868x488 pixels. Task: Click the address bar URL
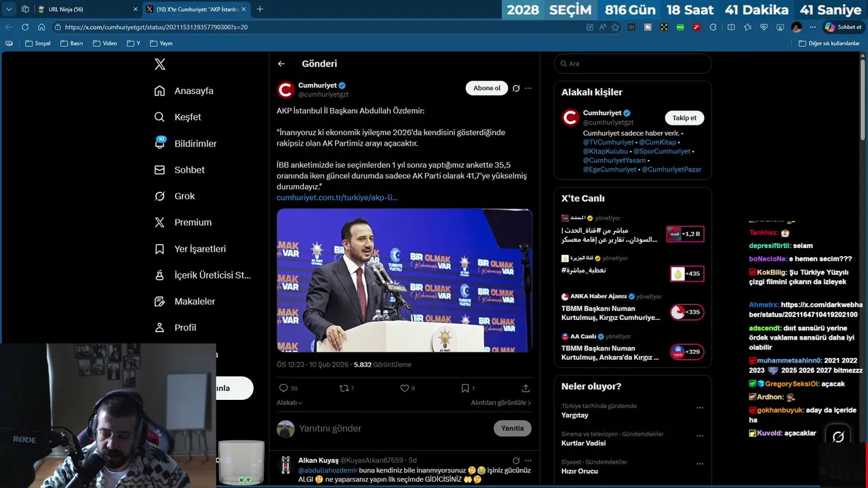pyautogui.click(x=156, y=27)
